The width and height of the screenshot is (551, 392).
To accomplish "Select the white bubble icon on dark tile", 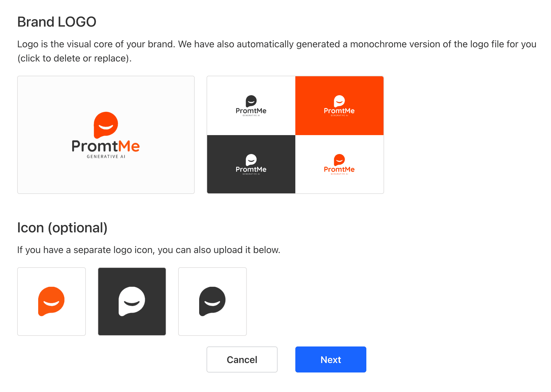I will 132,302.
